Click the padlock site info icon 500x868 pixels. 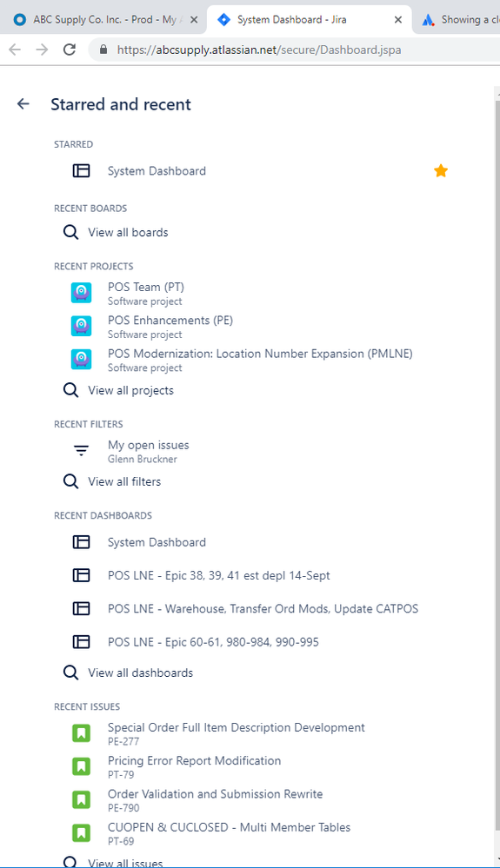click(x=103, y=50)
